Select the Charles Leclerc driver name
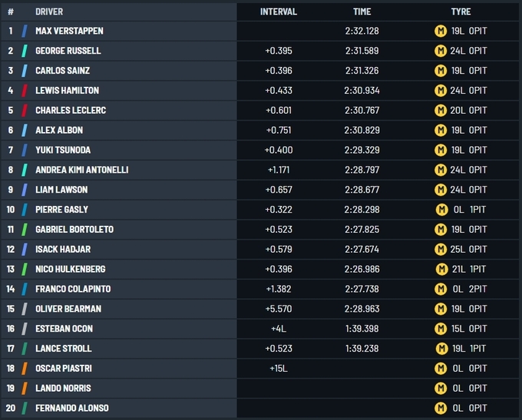 [71, 111]
